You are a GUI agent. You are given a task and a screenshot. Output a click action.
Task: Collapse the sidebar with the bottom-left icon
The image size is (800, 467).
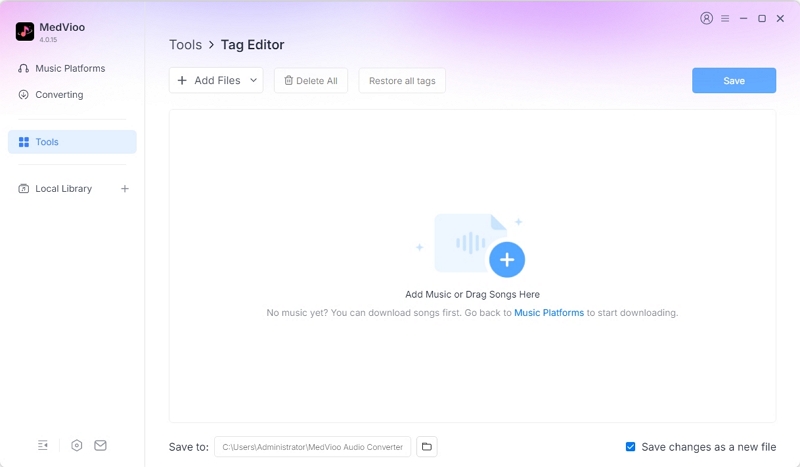click(x=43, y=446)
